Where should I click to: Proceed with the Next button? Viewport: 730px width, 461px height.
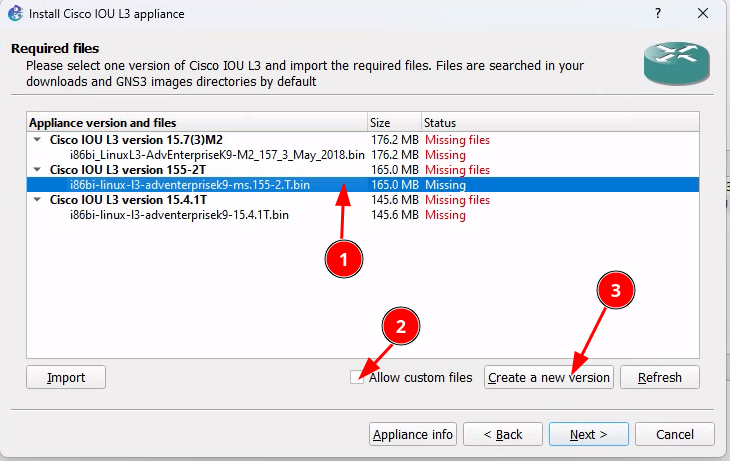tap(588, 434)
